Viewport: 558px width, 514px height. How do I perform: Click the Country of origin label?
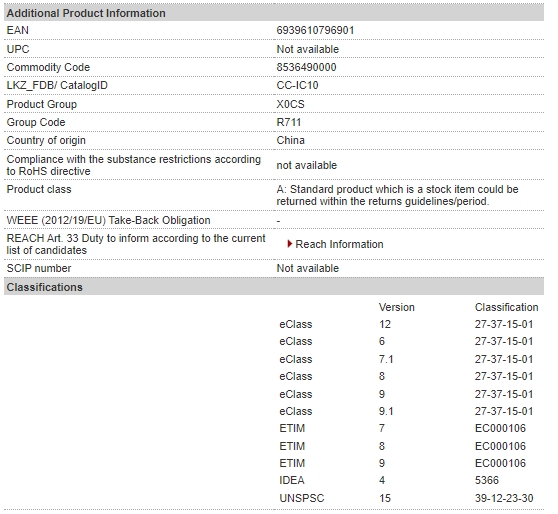[x=46, y=140]
